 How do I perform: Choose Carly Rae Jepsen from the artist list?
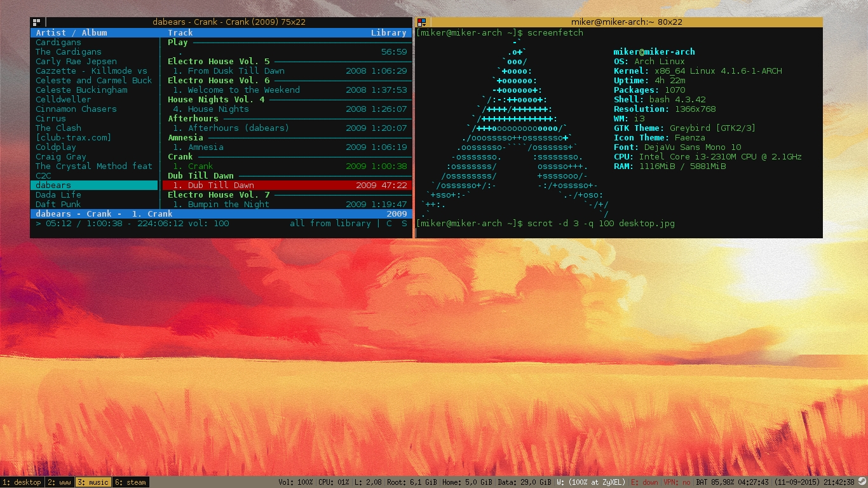pos(76,61)
